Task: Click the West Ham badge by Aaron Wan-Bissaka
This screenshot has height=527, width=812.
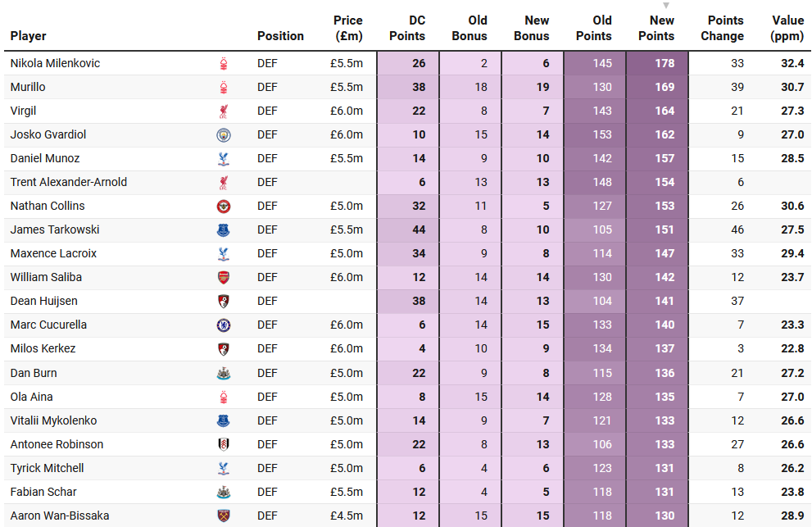Action: [x=223, y=516]
